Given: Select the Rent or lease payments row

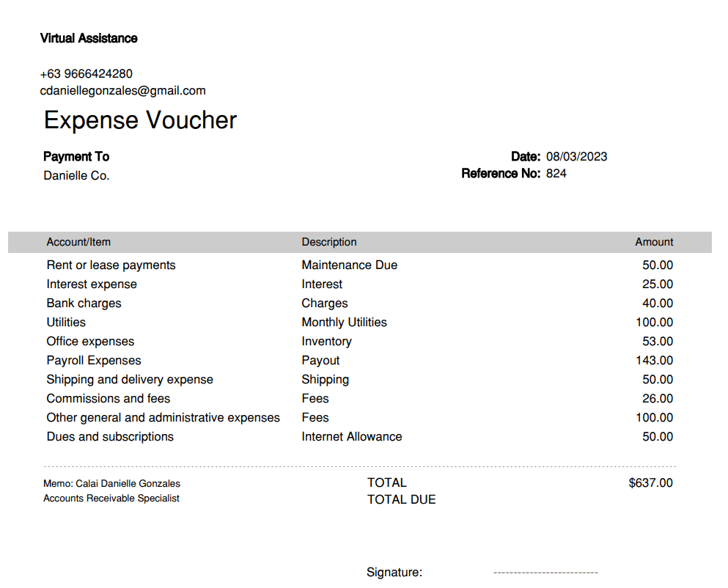Looking at the screenshot, I should (x=360, y=265).
